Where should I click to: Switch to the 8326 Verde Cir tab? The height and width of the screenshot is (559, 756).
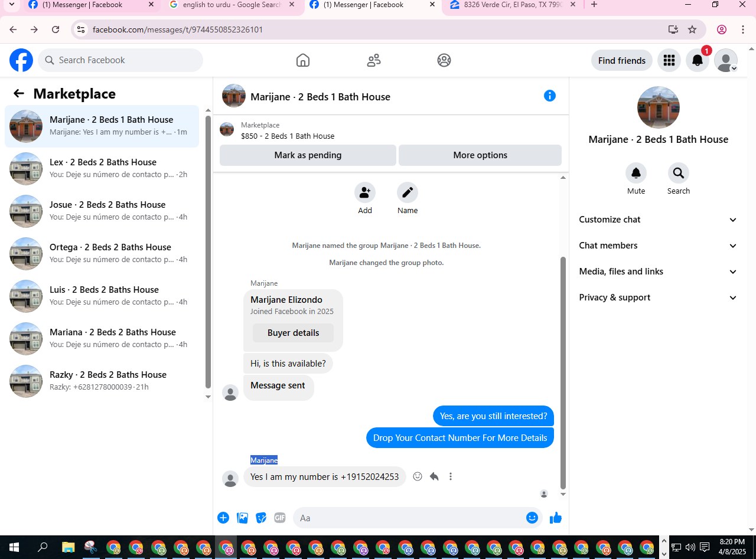[512, 5]
